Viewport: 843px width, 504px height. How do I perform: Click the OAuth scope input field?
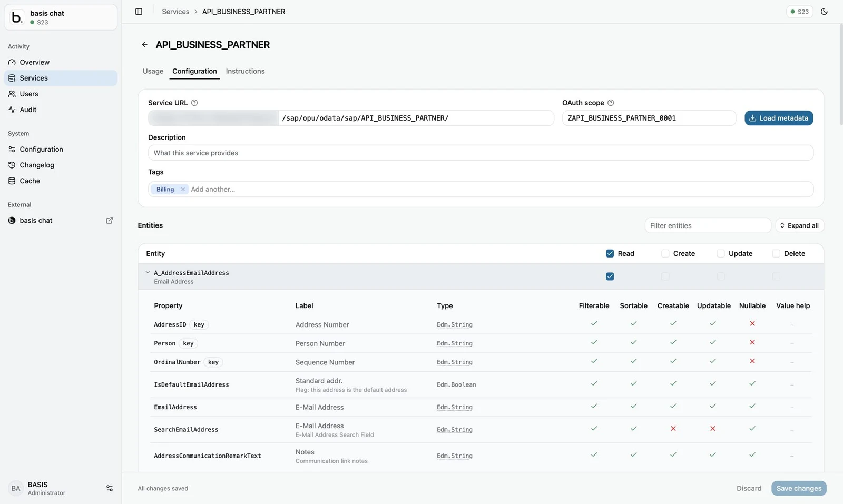click(x=649, y=118)
